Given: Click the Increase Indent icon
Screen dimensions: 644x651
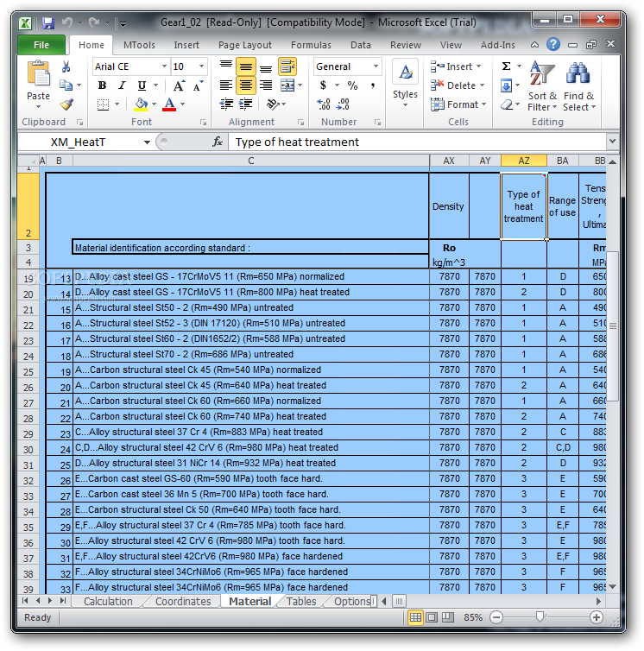Looking at the screenshot, I should 246,104.
